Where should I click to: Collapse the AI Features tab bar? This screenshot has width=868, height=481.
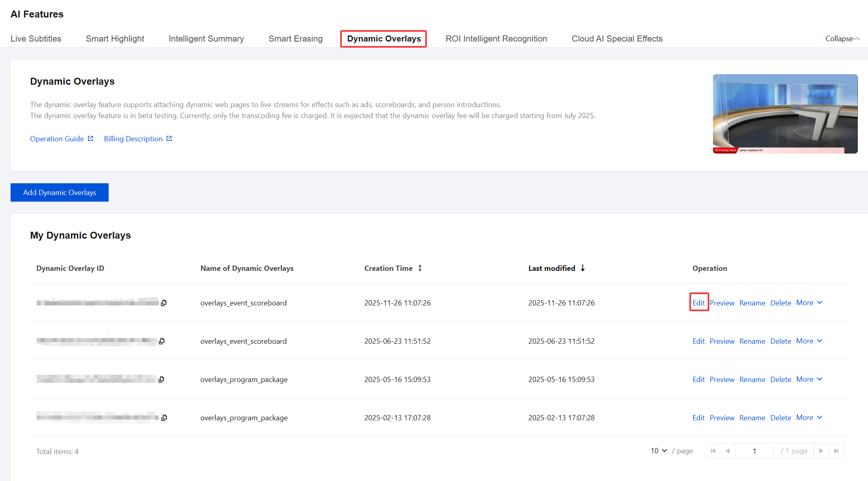click(842, 39)
